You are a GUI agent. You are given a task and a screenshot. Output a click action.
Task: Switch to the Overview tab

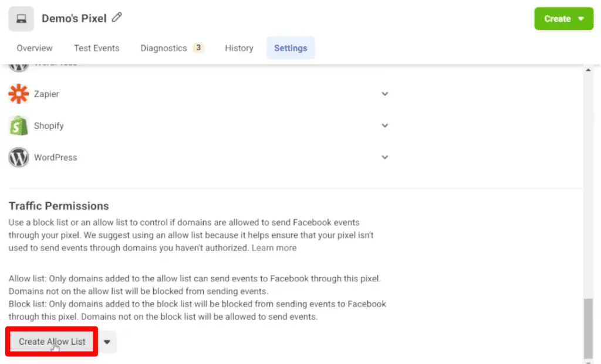pyautogui.click(x=34, y=48)
